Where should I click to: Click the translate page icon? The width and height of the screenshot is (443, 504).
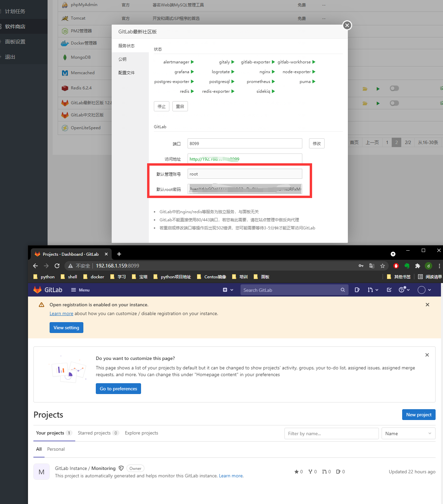pyautogui.click(x=372, y=266)
